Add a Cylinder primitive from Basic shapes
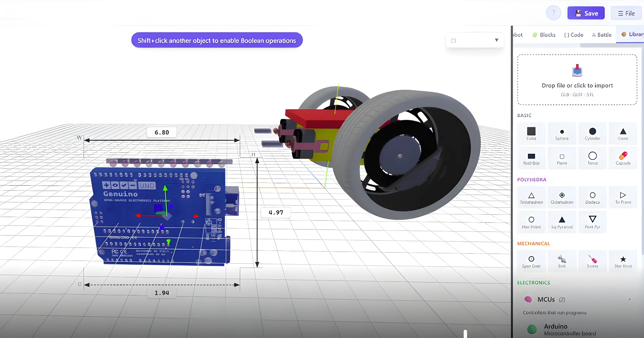The image size is (644, 338). (x=592, y=133)
